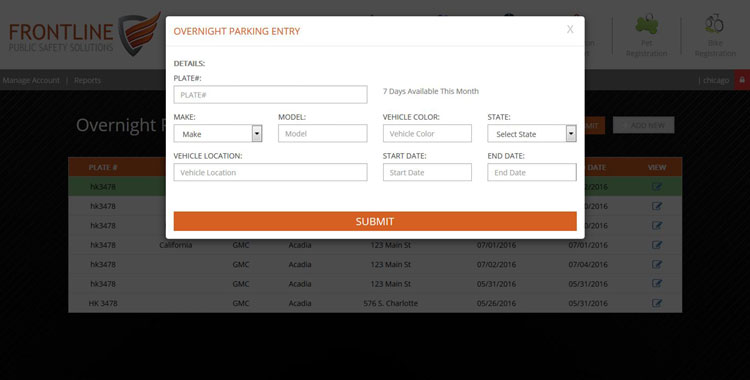
Task: Click the Start Date field
Action: coord(427,172)
